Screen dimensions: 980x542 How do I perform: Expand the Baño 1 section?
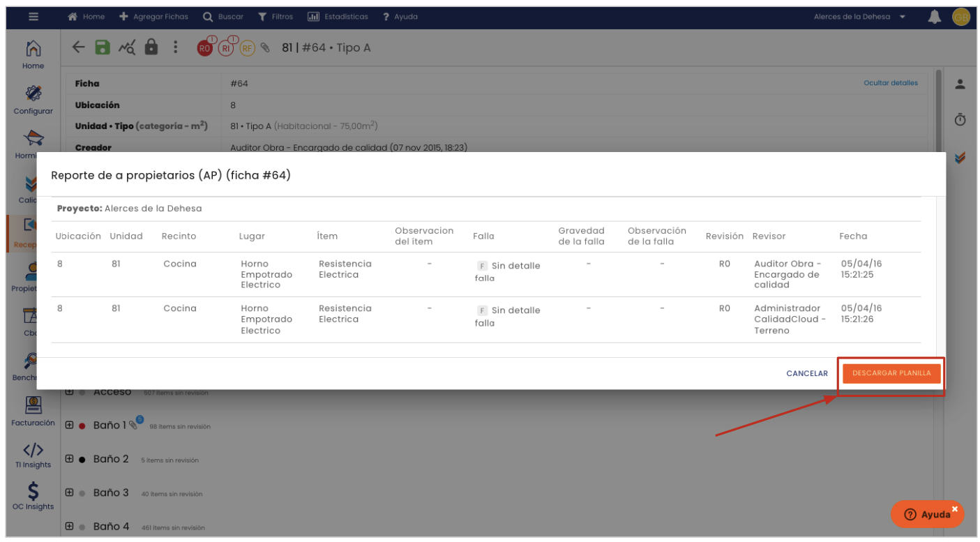tap(69, 425)
